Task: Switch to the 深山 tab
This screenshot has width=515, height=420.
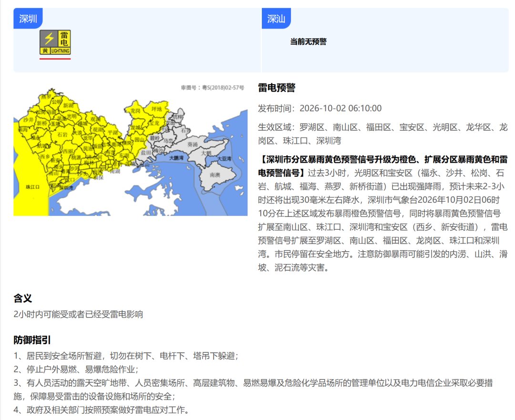Action: (x=276, y=19)
